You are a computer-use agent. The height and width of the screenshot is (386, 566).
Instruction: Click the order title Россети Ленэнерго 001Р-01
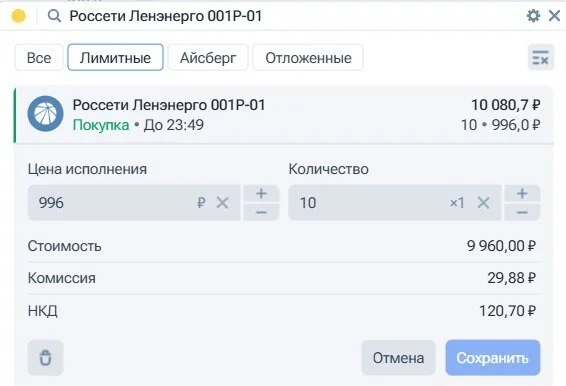(x=169, y=105)
